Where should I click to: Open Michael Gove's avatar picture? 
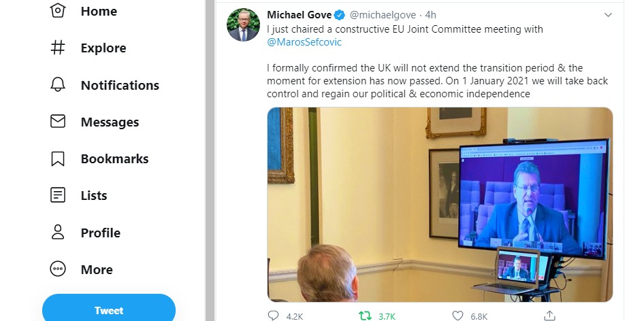click(x=243, y=25)
